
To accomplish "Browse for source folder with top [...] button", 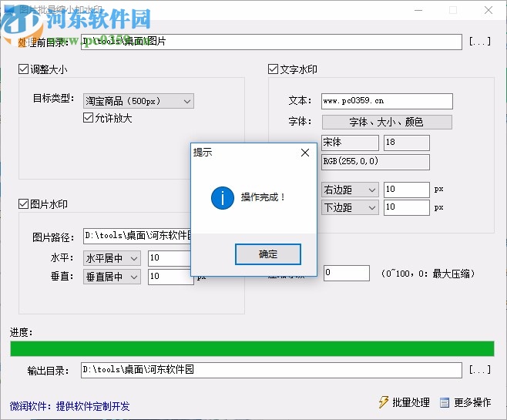I will [480, 42].
